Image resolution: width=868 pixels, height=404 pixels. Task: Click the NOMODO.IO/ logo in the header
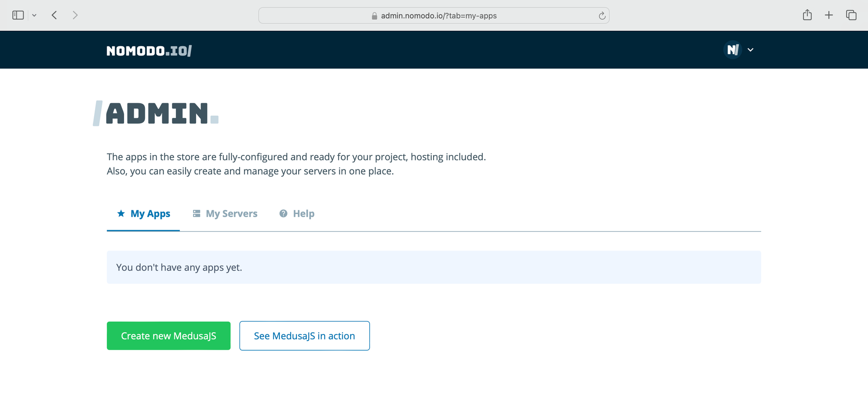coord(149,51)
